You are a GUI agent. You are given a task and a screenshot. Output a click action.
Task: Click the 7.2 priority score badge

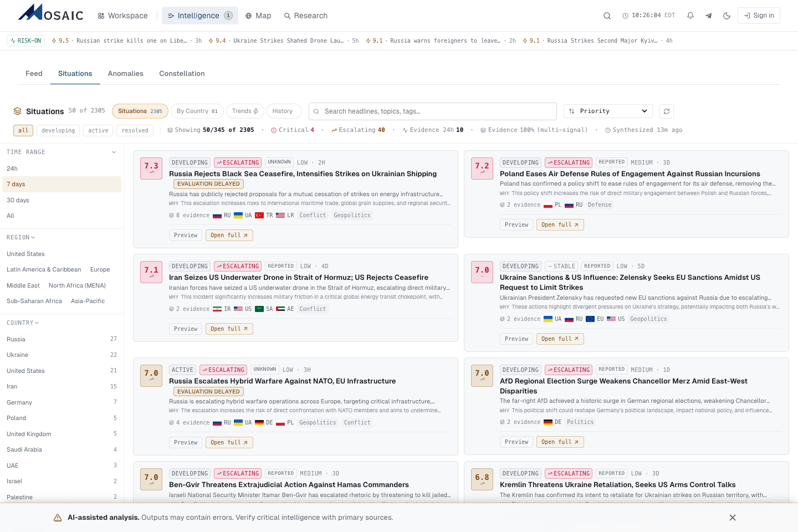[482, 167]
